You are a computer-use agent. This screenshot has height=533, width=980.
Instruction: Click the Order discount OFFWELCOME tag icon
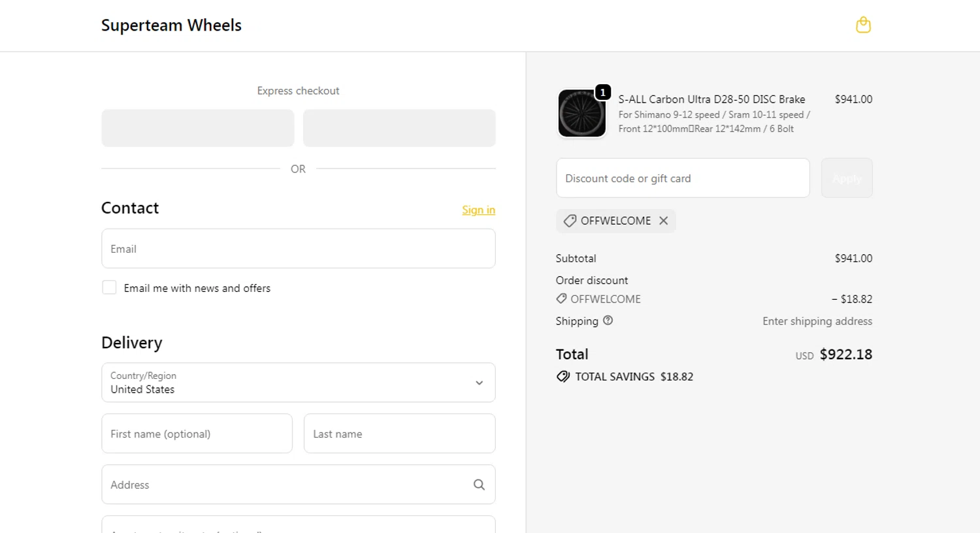click(561, 299)
